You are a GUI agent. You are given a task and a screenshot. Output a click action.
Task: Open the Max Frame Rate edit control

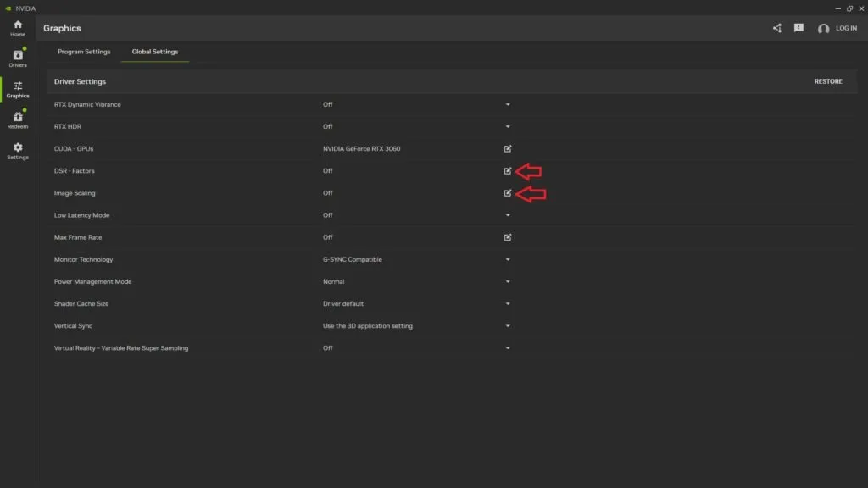507,236
